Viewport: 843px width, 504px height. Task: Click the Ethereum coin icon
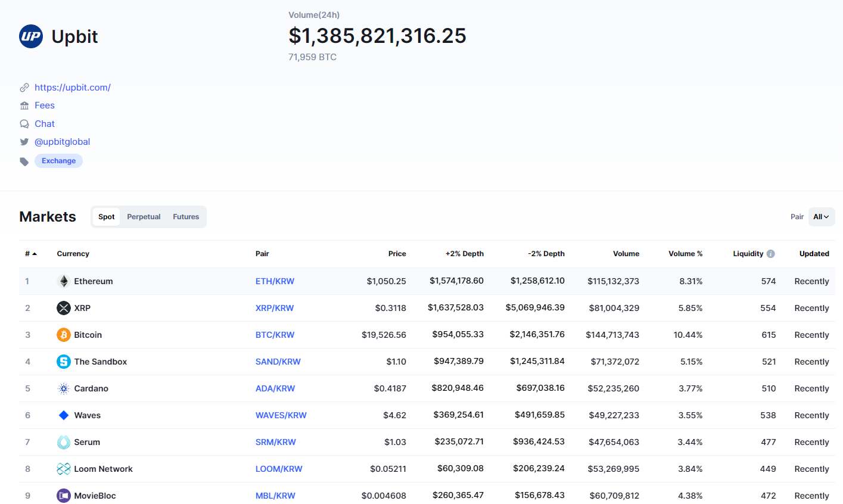click(x=64, y=281)
